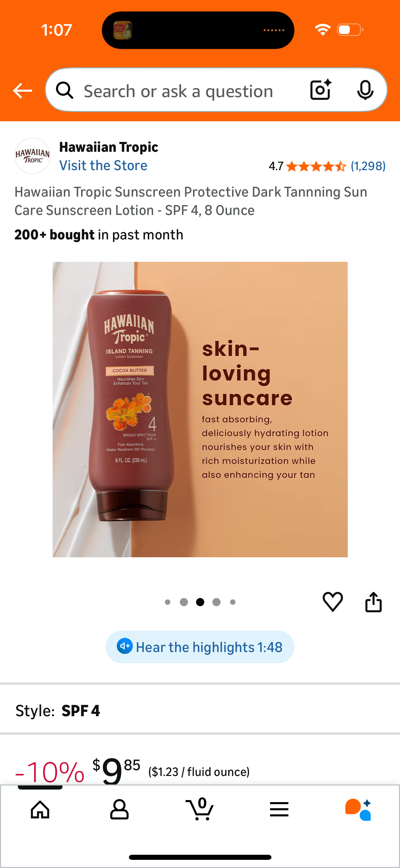The image size is (400, 868).
Task: Expand the Style: SPF 4 selector
Action: point(200,711)
